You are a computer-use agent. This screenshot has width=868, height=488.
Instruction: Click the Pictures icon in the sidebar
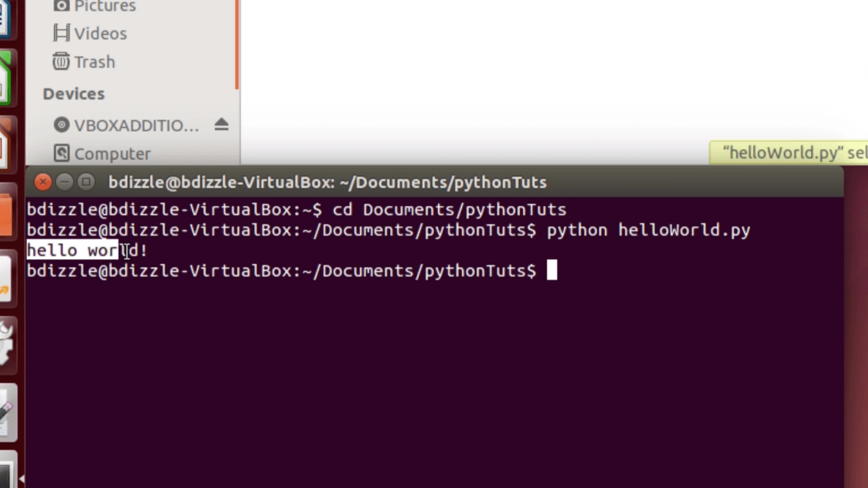coord(62,6)
